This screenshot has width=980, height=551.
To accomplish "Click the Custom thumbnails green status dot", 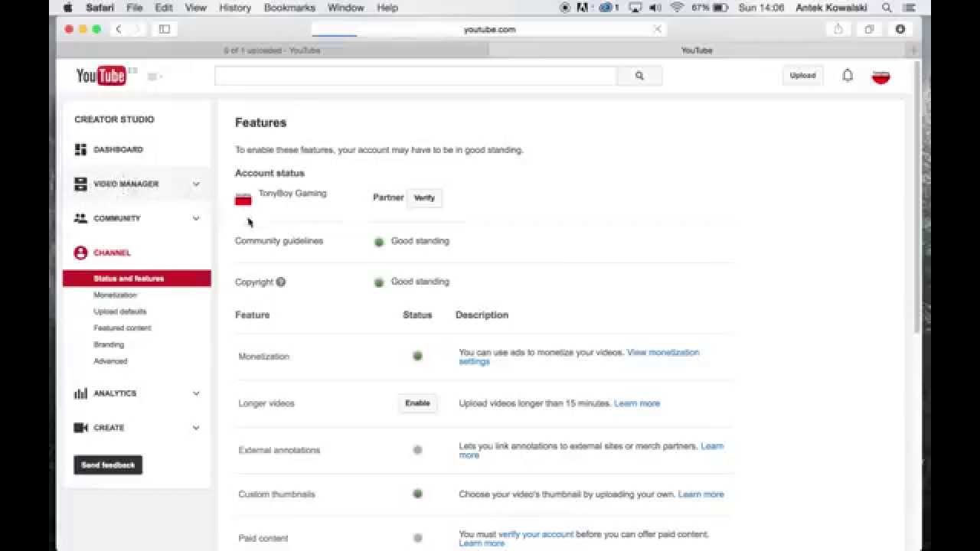I will tap(417, 494).
